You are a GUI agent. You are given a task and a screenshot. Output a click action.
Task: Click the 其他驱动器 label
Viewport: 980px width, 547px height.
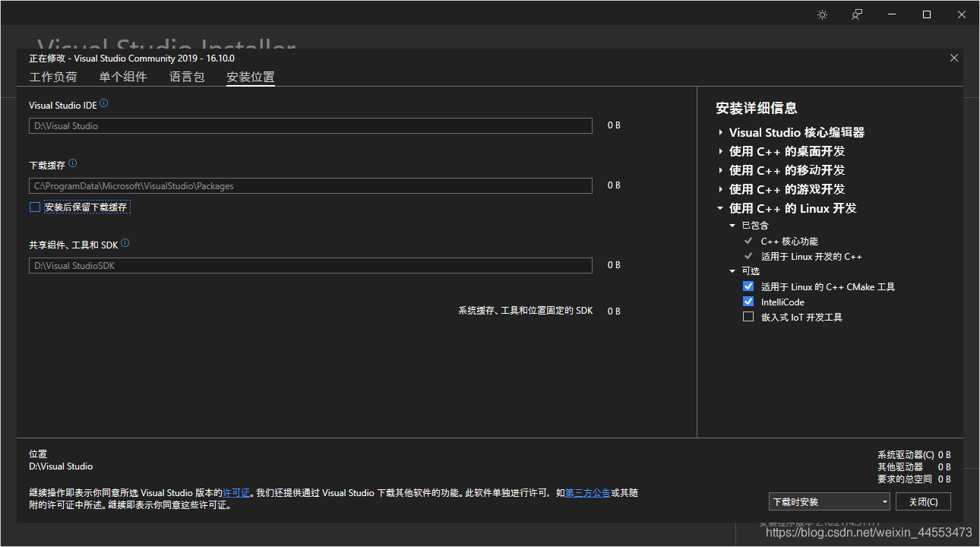(900, 467)
